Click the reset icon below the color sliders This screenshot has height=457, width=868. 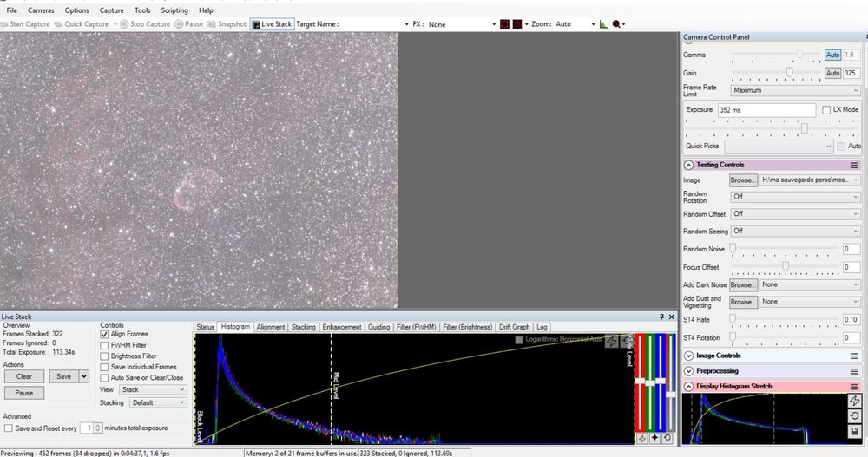click(x=667, y=438)
